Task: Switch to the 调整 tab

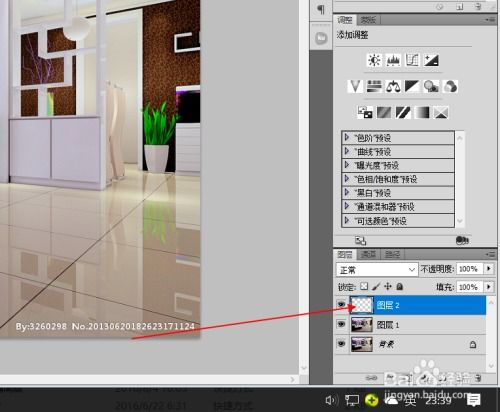Action: (x=345, y=20)
